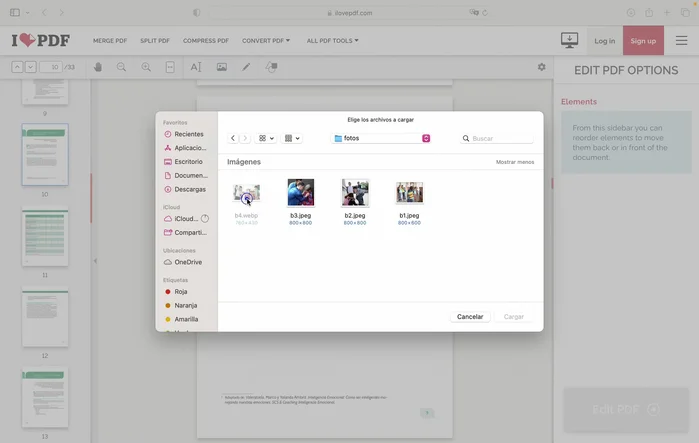699x443 pixels.
Task: Open the Merge PDF menu item
Action: tap(110, 41)
